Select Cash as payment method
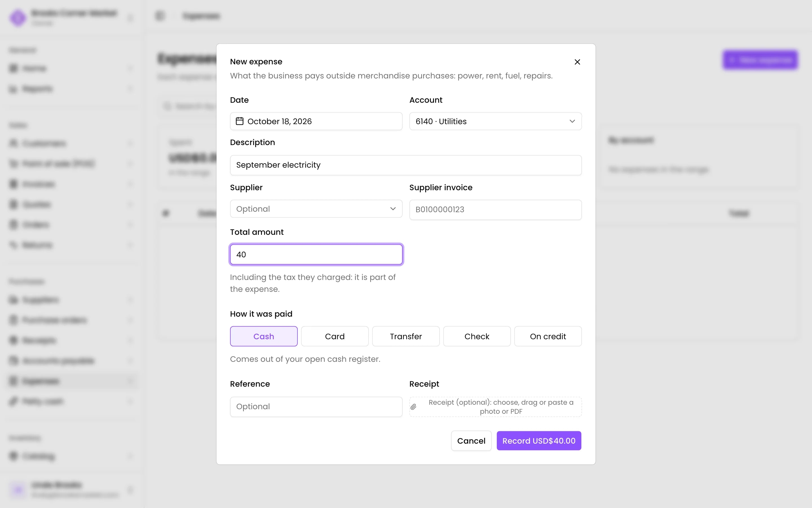This screenshot has height=508, width=812. [x=264, y=336]
